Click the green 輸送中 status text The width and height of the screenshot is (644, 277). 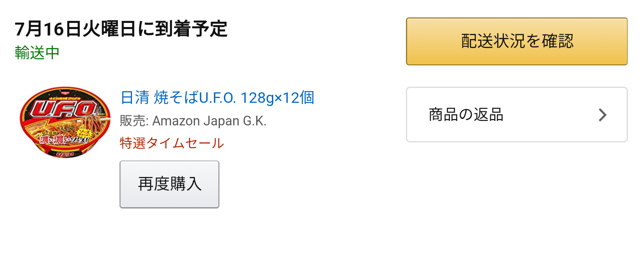(x=37, y=53)
